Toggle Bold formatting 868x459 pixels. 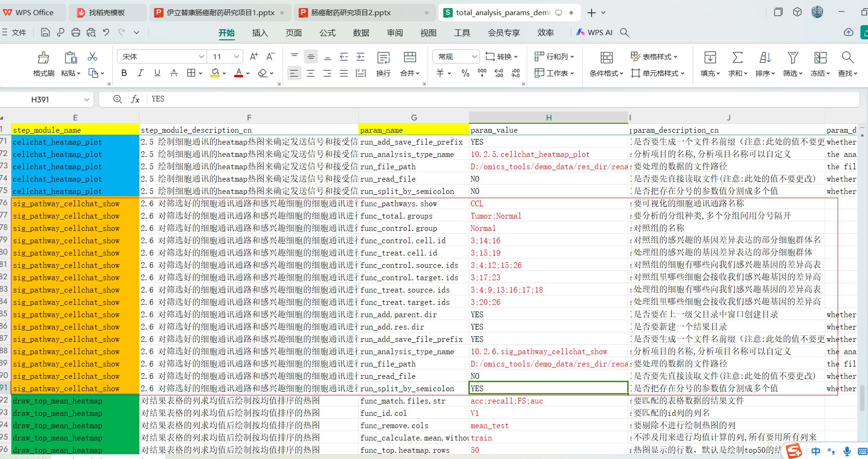(124, 73)
